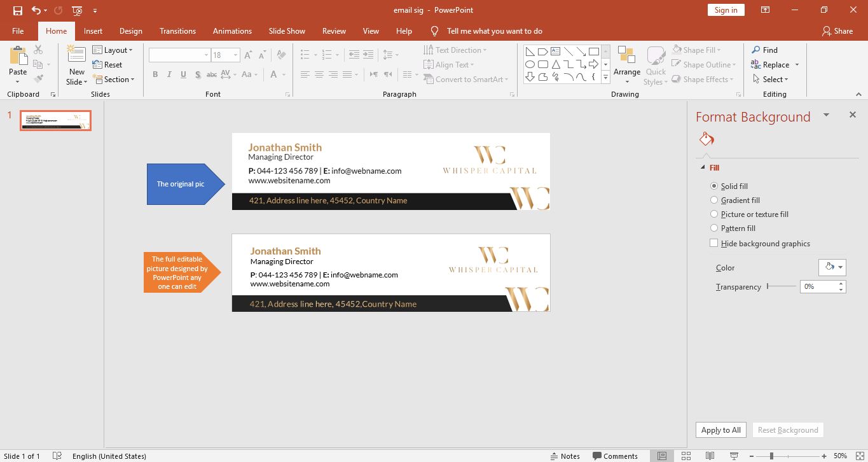
Task: Open the slide Layout dropdown
Action: point(113,50)
